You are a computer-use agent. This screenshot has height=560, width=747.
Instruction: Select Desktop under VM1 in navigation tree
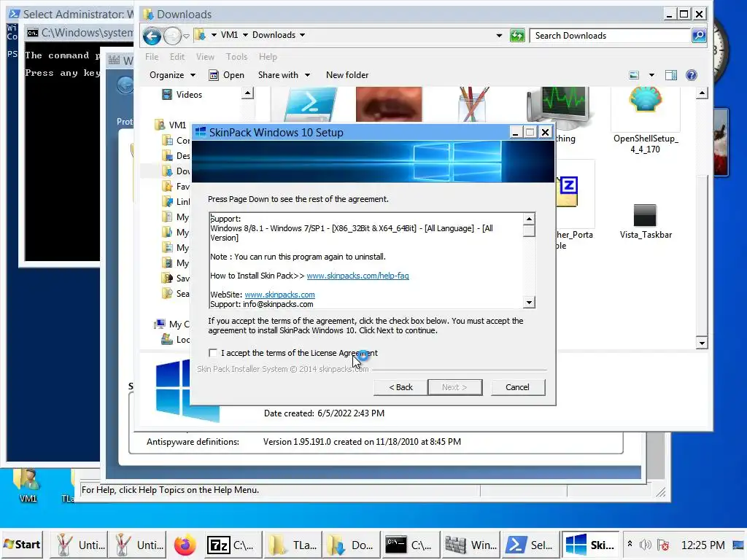pyautogui.click(x=177, y=156)
